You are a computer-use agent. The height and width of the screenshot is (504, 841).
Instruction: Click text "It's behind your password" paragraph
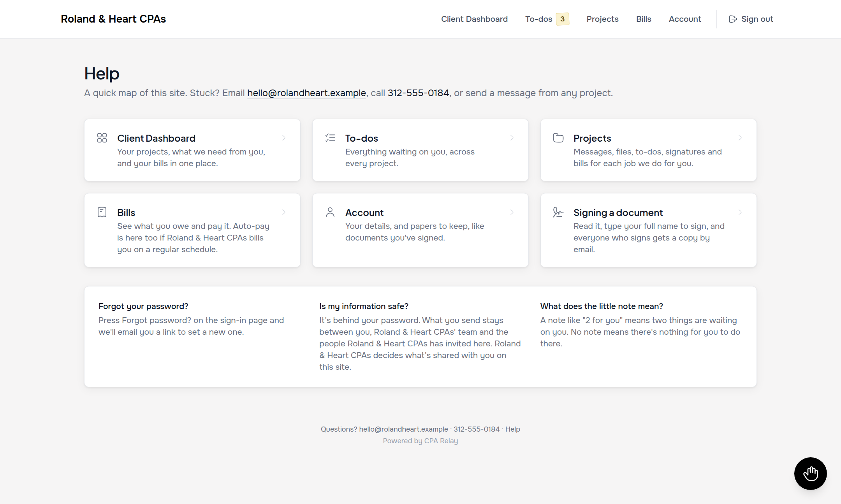(x=420, y=344)
